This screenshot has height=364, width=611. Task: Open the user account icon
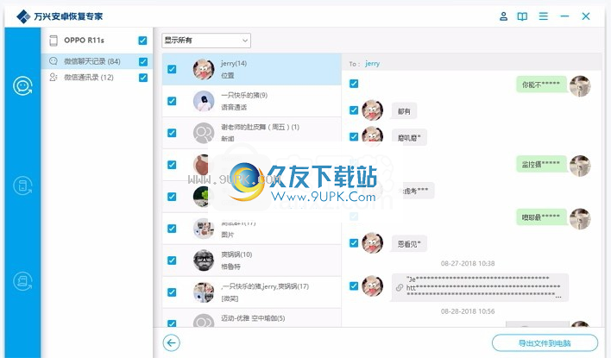coord(503,16)
